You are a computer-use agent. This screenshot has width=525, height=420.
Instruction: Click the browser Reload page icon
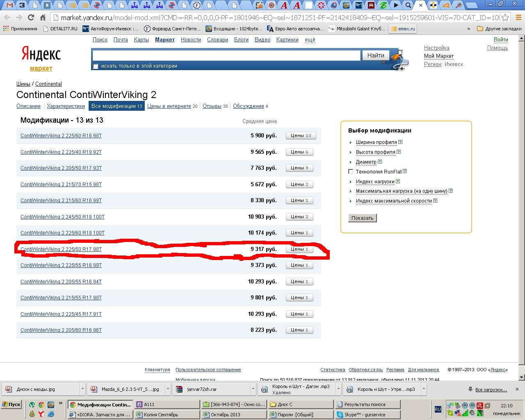(x=31, y=18)
